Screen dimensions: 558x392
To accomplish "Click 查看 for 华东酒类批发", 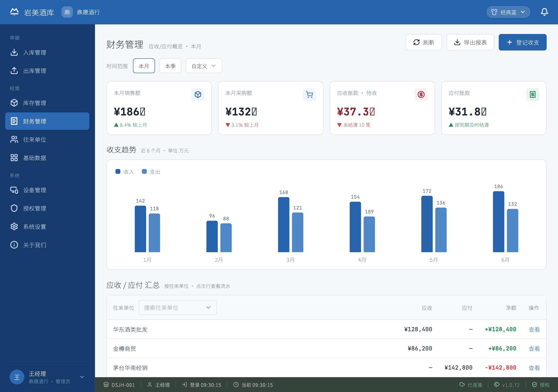I will click(534, 329).
